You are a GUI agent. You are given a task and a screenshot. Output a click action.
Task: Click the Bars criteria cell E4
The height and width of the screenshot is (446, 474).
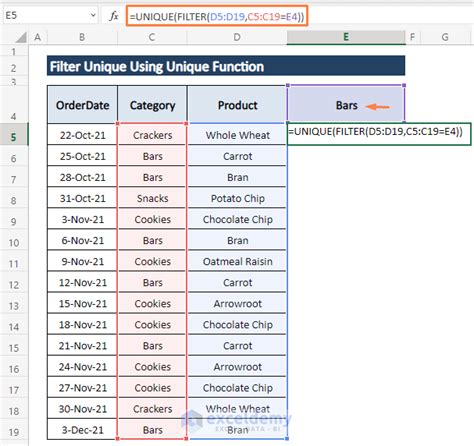point(346,105)
